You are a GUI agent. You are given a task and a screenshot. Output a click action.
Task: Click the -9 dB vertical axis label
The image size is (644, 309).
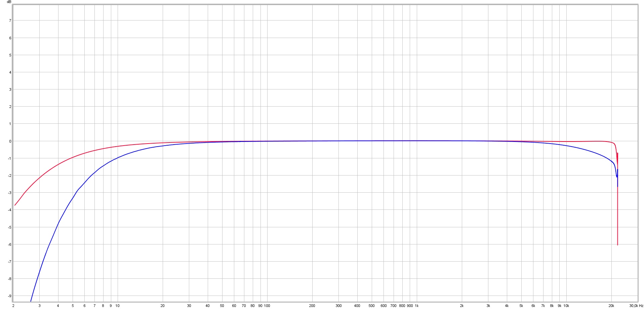click(9, 296)
